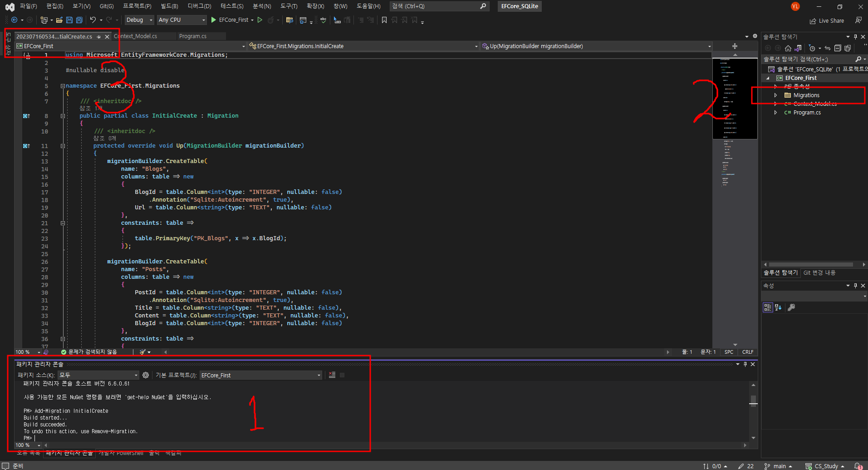This screenshot has height=470, width=868.
Task: Click the Find in Files folder icon
Action: [x=289, y=20]
